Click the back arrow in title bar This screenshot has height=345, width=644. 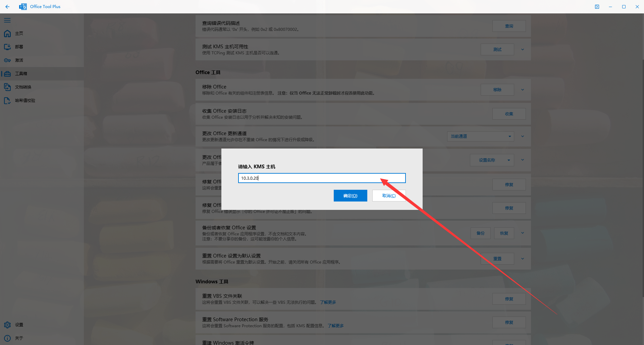click(x=7, y=7)
